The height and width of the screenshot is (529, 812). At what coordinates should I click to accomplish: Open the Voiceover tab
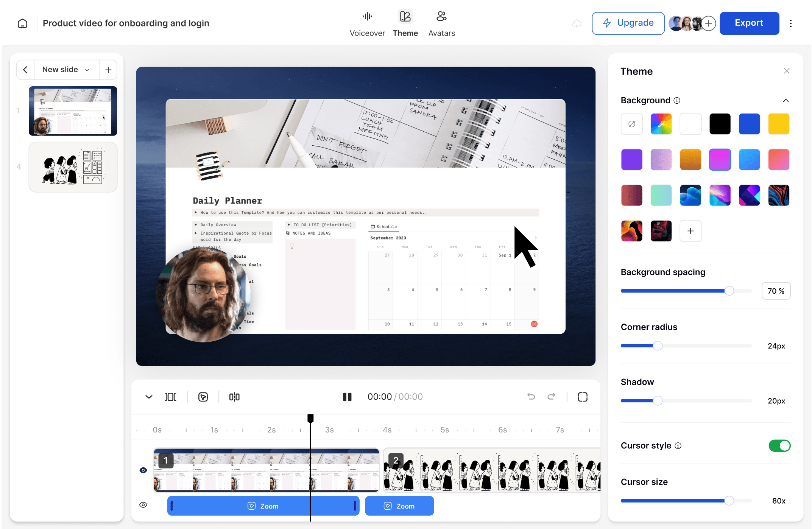[367, 23]
